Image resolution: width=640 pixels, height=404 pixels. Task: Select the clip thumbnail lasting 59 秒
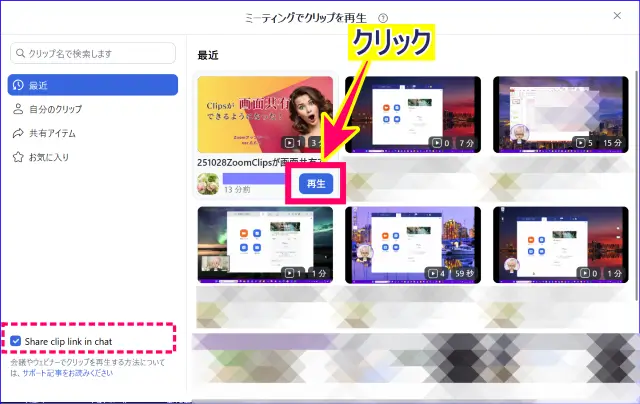pos(413,245)
